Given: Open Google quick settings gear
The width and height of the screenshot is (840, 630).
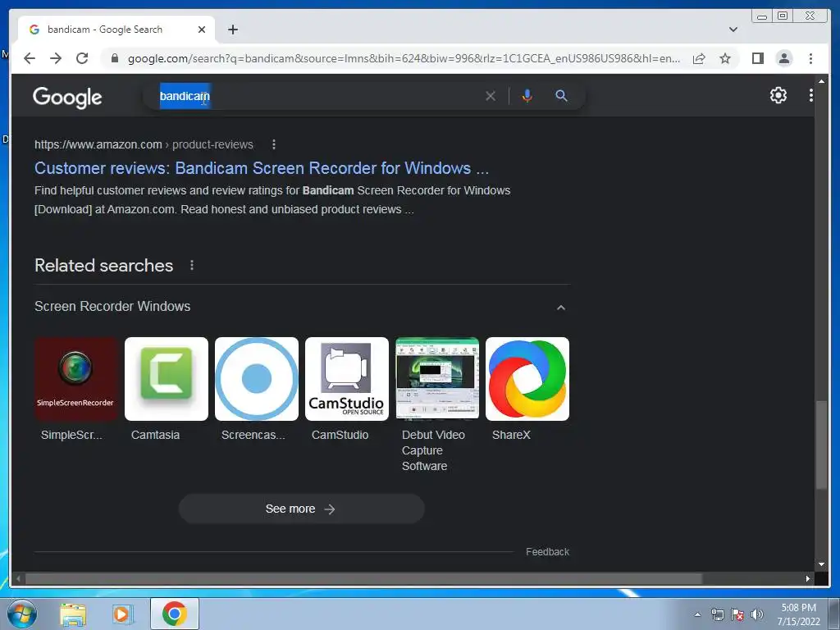Looking at the screenshot, I should click(778, 95).
